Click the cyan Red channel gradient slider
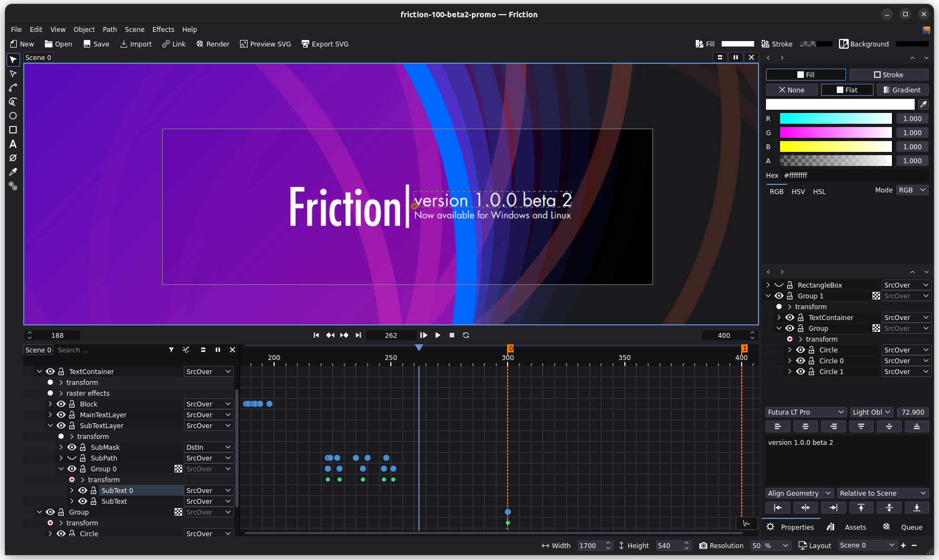The width and height of the screenshot is (939, 560). click(835, 118)
